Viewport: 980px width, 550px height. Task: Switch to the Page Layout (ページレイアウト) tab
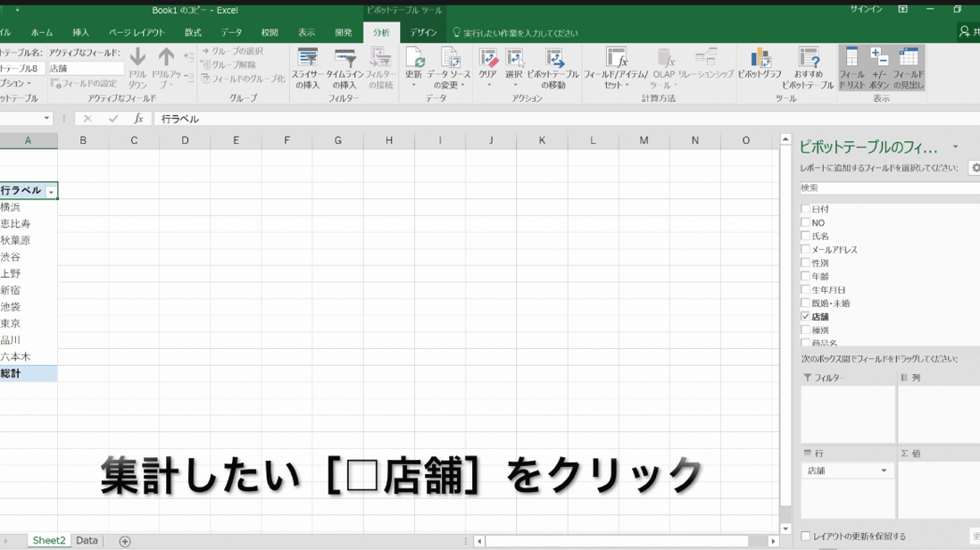pos(137,32)
